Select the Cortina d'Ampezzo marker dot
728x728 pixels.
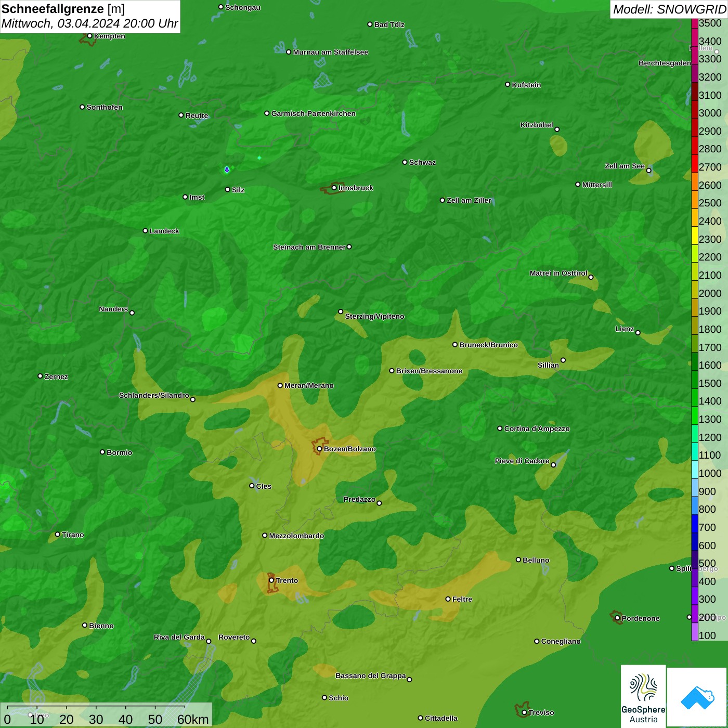click(x=500, y=428)
